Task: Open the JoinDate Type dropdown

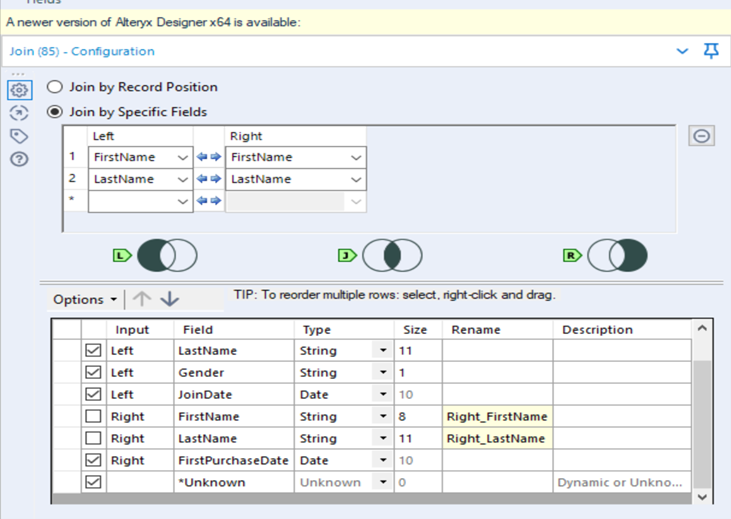Action: click(x=381, y=395)
